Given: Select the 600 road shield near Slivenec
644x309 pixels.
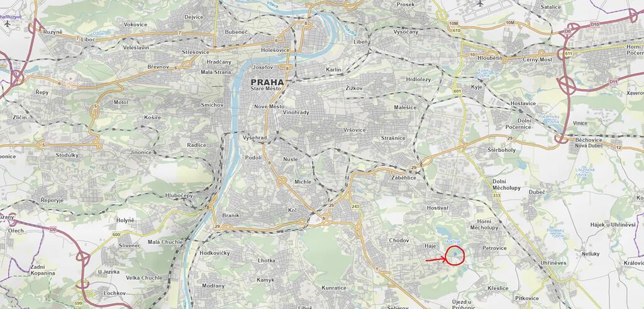Looking at the screenshot, I should tap(116, 234).
